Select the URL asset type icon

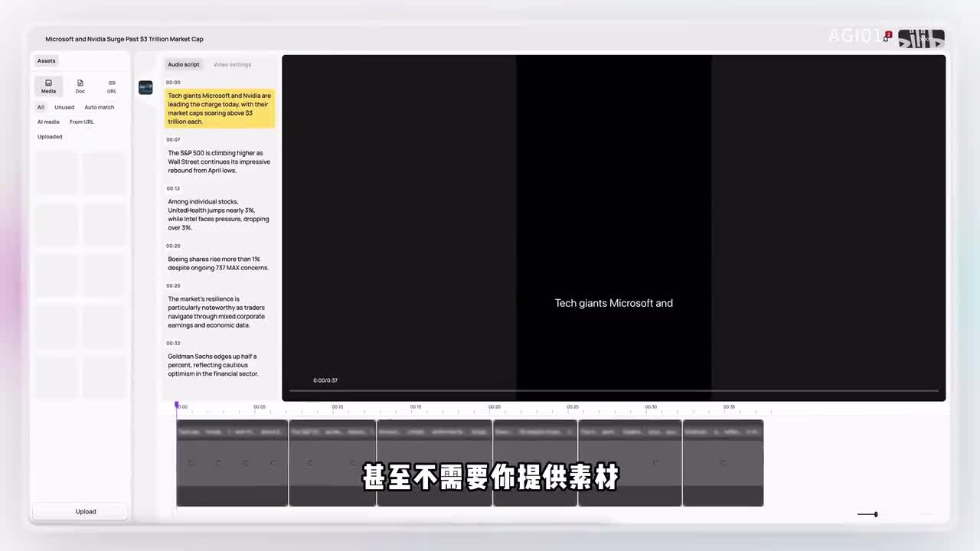pyautogui.click(x=112, y=86)
